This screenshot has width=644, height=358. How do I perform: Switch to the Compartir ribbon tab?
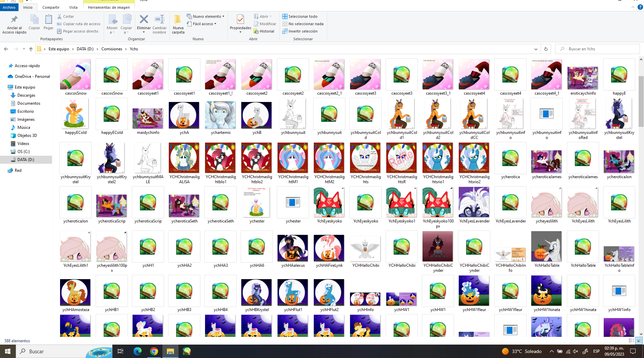(51, 7)
